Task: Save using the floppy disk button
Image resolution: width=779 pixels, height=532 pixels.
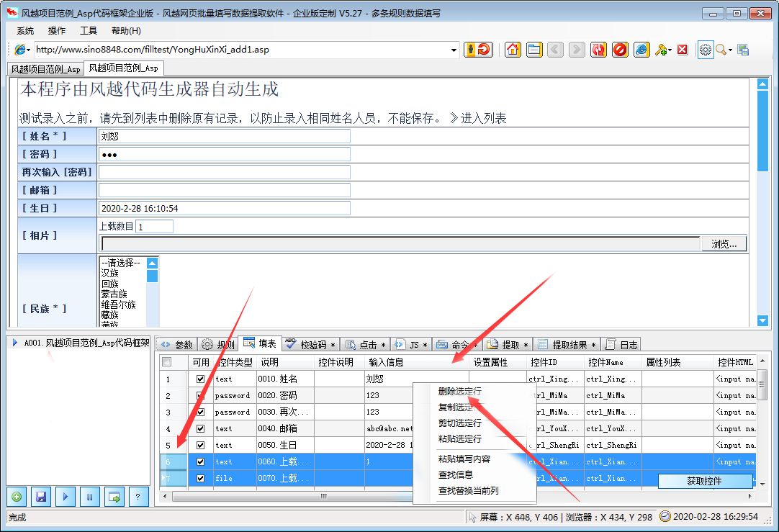Action: click(41, 497)
